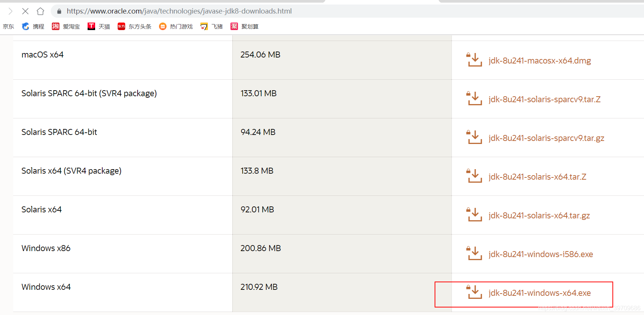Screen dimensions: 644x315
Task: Open 东方头条 from the bookmarks bar
Action: click(x=135, y=26)
